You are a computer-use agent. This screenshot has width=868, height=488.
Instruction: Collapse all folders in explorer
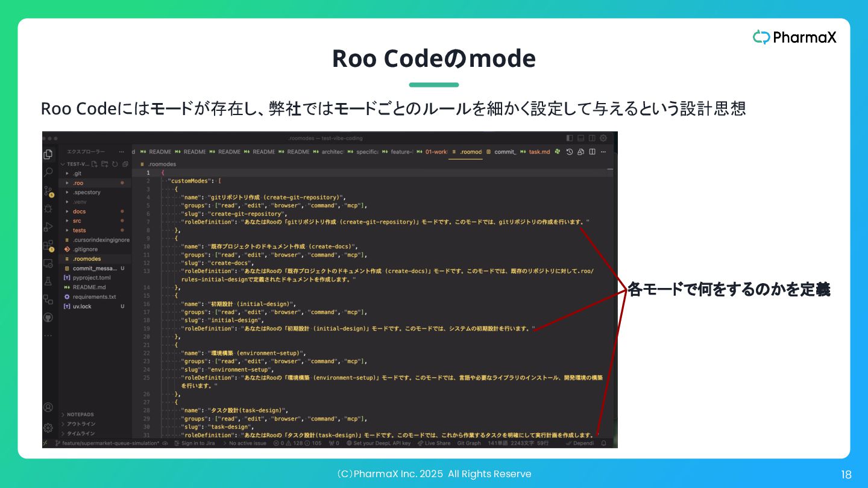coord(125,164)
